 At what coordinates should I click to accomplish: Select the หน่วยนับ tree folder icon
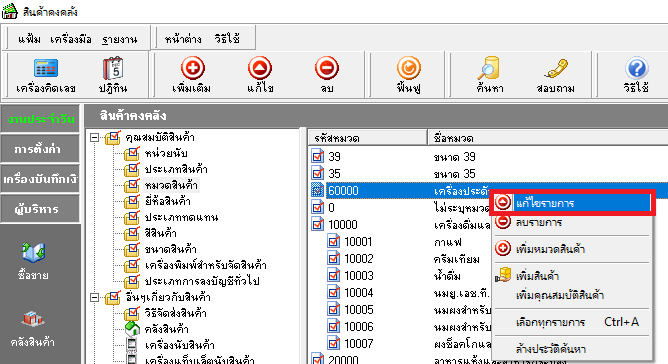pos(132,153)
